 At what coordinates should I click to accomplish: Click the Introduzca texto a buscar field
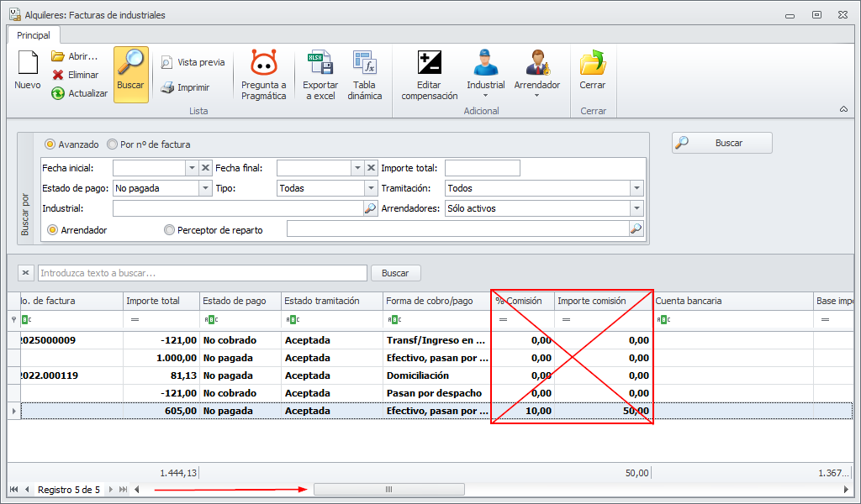pyautogui.click(x=202, y=272)
